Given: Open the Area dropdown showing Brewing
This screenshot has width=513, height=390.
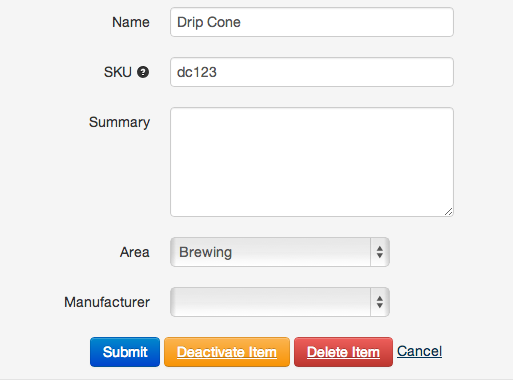Looking at the screenshot, I should pos(280,252).
